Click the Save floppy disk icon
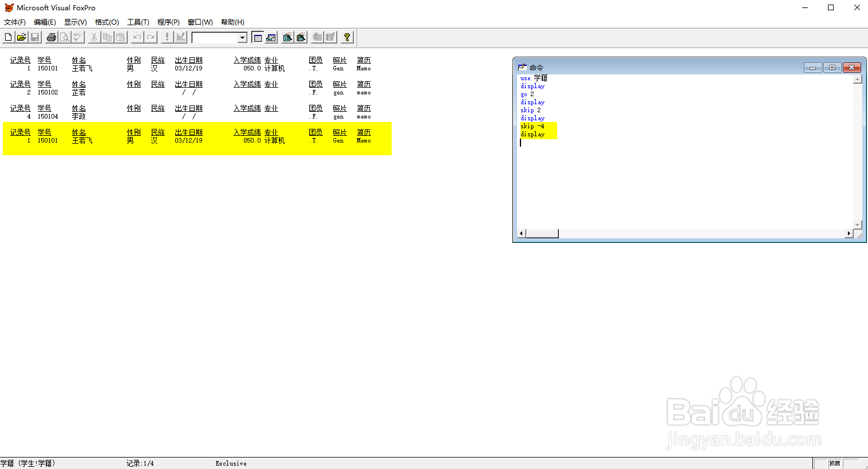Image resolution: width=868 pixels, height=469 pixels. (x=35, y=37)
